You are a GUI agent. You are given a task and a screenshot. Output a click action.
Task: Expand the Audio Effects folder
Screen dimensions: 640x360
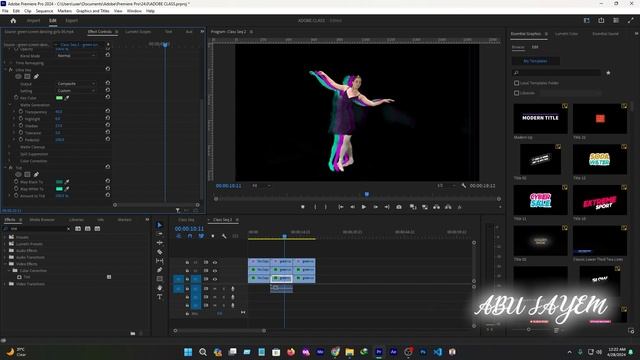(5, 250)
